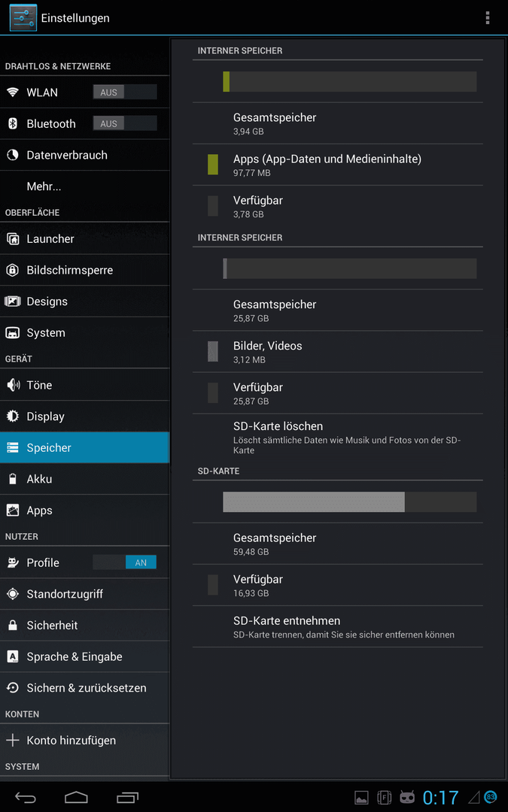Open the Mehr... network options

tap(84, 186)
